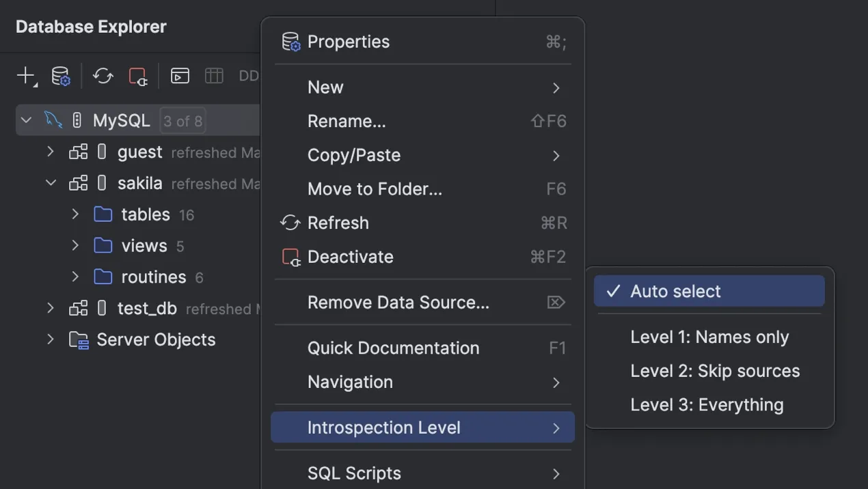Choose Level 1: Names only
Screen dimensions: 868x489
[709, 337]
